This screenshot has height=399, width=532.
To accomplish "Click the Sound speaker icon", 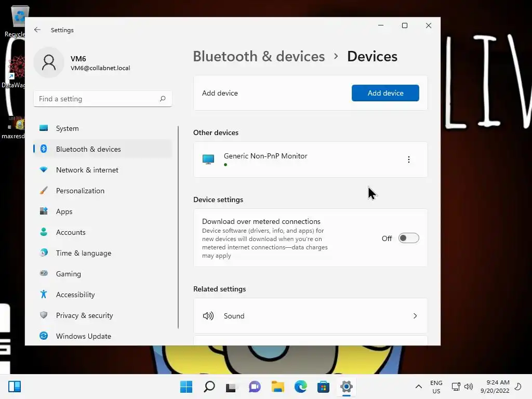I will point(208,316).
